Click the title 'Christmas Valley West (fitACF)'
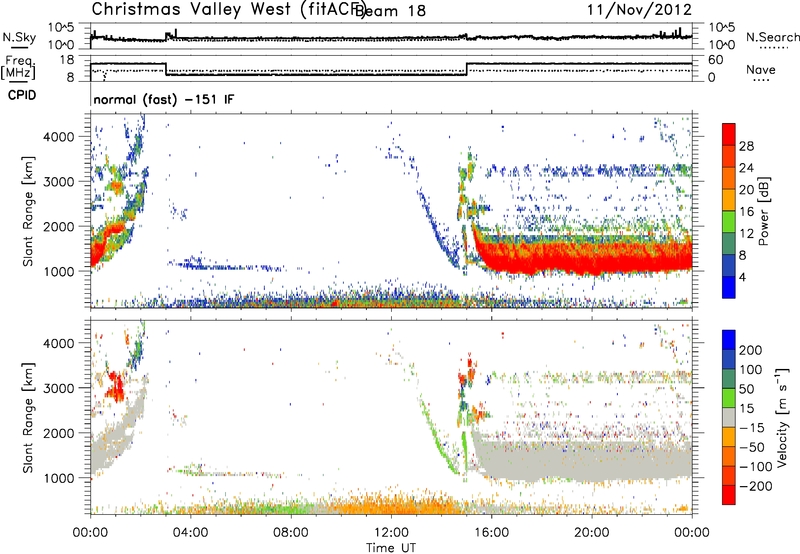This screenshot has height=554, width=800. (228, 9)
